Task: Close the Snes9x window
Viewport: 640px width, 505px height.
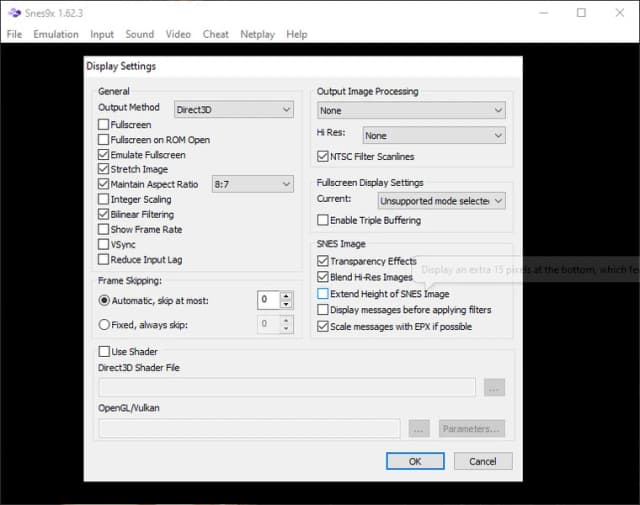Action: pyautogui.click(x=620, y=13)
